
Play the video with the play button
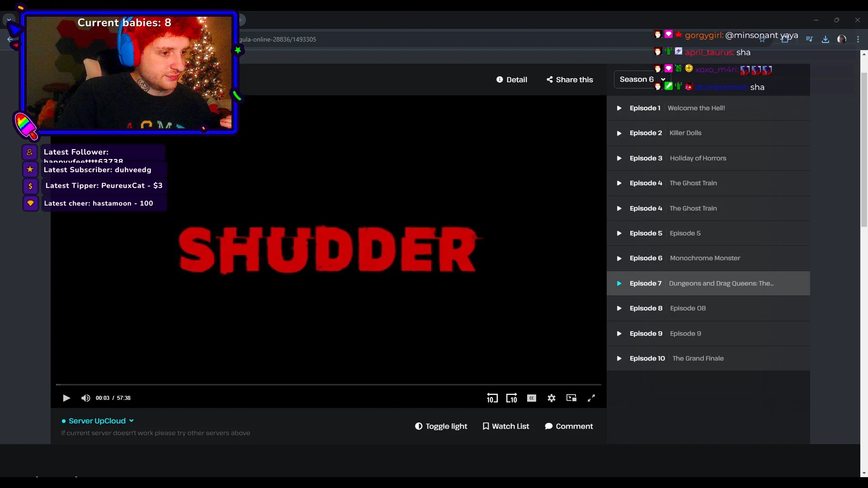66,398
